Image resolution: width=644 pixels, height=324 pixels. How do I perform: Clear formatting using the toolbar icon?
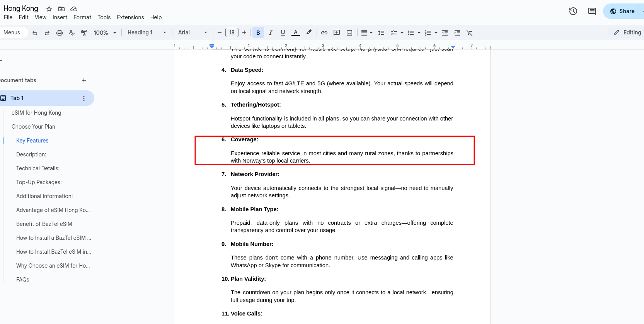tap(470, 33)
